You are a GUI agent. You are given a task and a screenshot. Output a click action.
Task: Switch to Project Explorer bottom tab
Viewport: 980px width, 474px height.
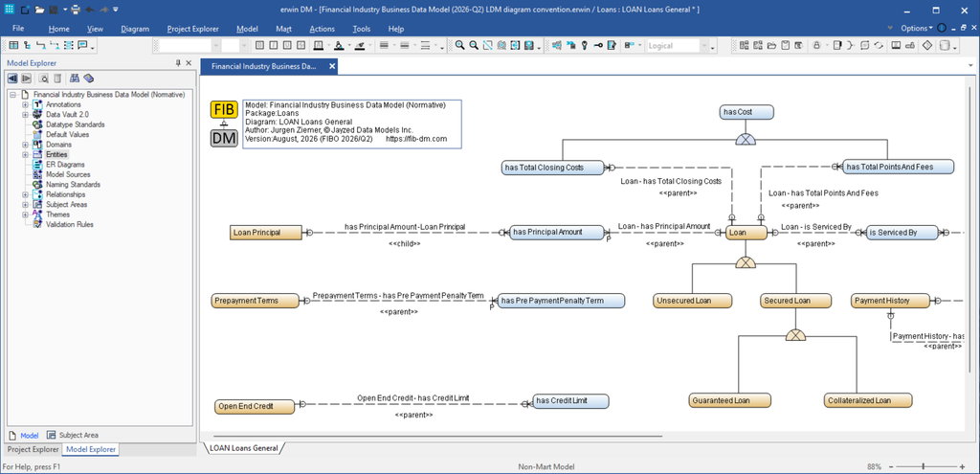[x=33, y=450]
